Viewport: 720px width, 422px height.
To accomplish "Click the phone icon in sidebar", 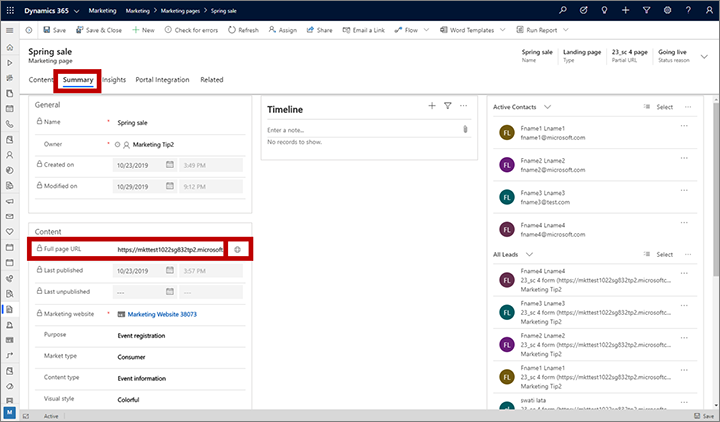I will point(10,124).
